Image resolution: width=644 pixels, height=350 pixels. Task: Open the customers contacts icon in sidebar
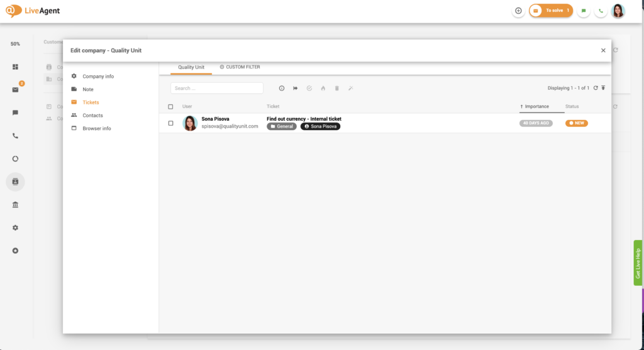15,182
